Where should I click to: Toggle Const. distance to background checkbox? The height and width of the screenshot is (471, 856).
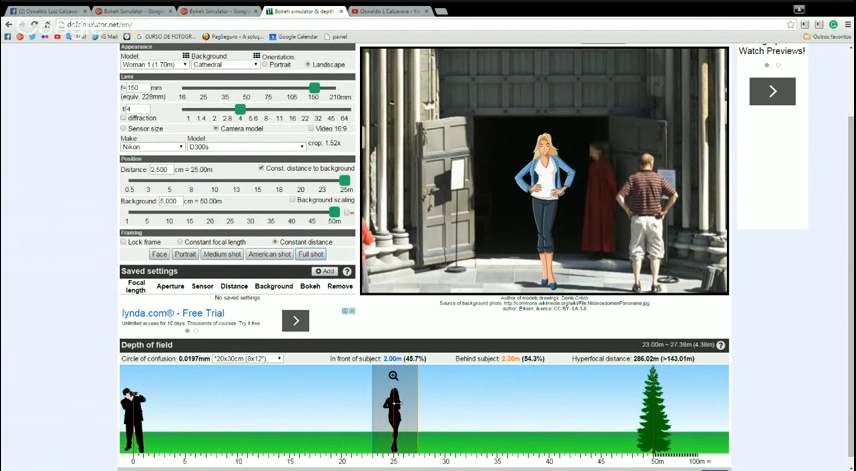pyautogui.click(x=261, y=168)
